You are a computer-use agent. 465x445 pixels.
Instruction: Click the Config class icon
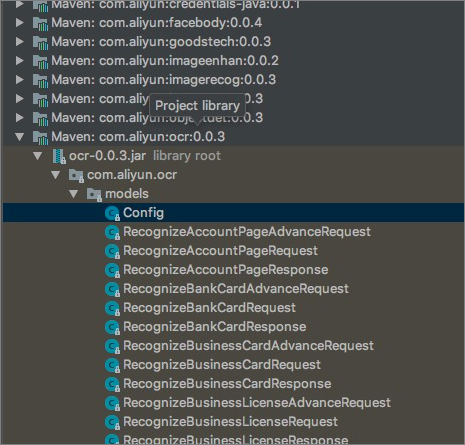tap(112, 213)
